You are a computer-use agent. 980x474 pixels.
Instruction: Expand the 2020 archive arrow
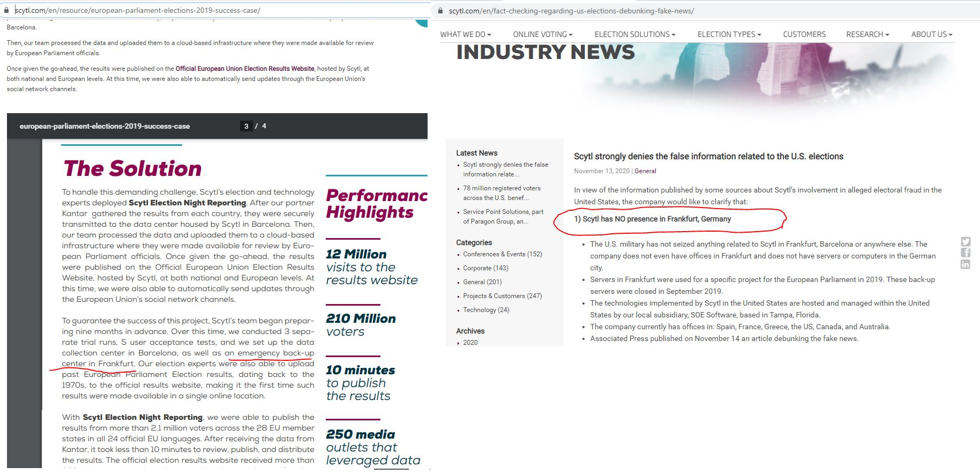[x=458, y=343]
